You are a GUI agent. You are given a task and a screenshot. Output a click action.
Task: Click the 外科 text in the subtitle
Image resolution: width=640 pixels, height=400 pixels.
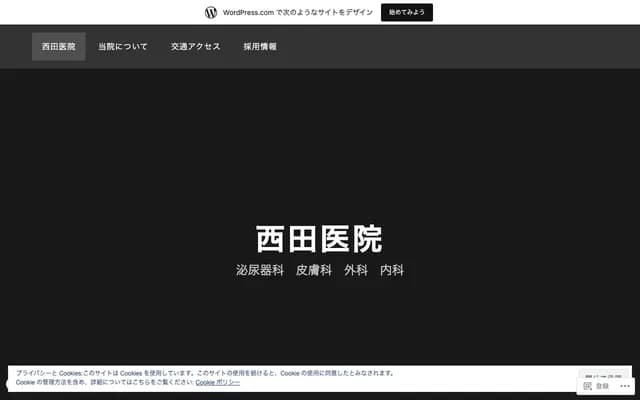coord(356,270)
